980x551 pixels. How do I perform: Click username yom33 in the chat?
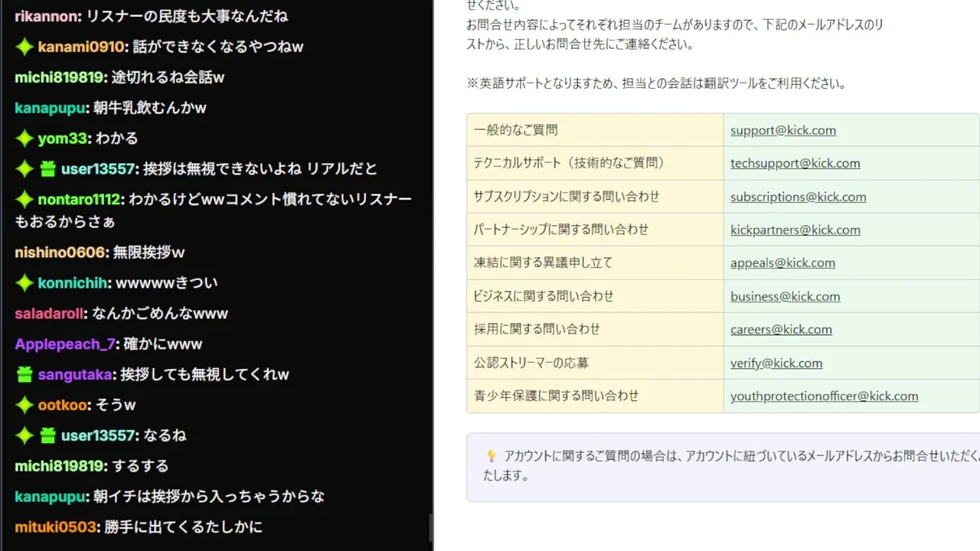coord(63,139)
